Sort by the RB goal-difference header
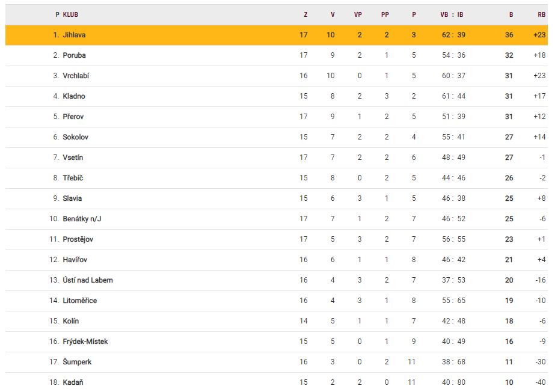Screen dimensions: 555x392 point(542,14)
